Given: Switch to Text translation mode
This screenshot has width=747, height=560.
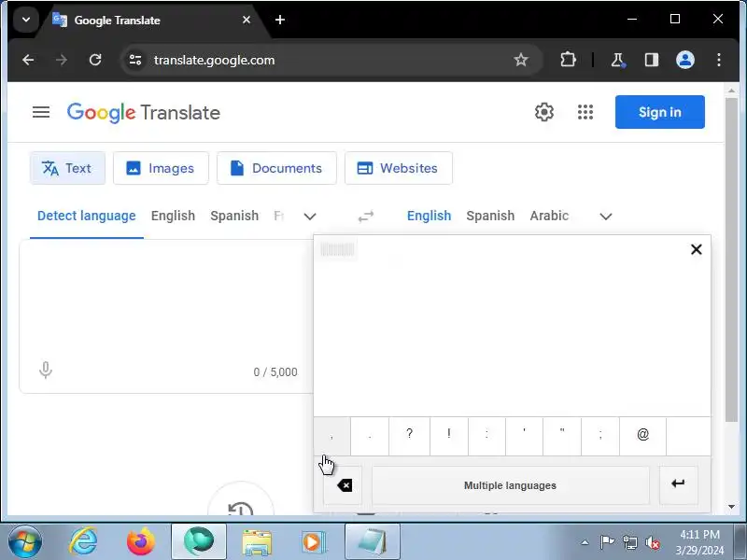Looking at the screenshot, I should click(67, 168).
